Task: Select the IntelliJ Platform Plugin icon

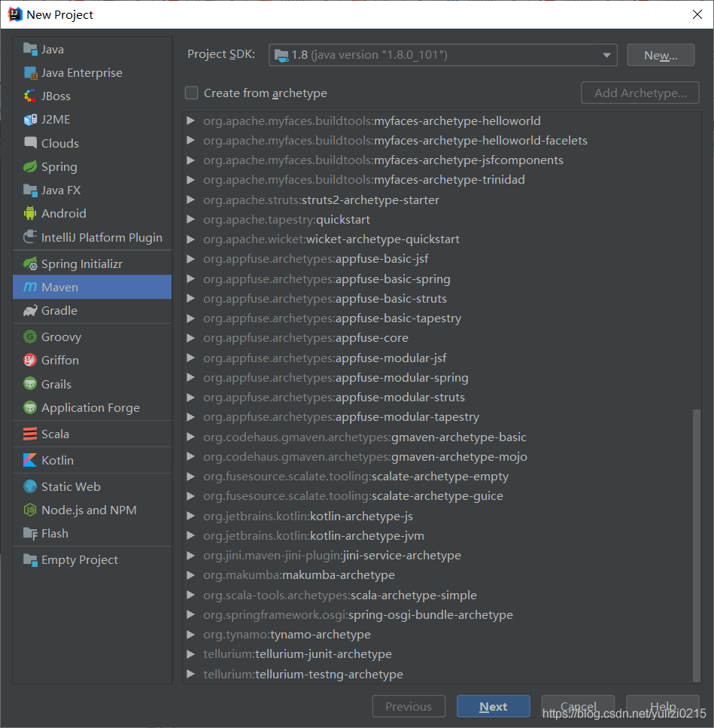Action: coord(31,236)
